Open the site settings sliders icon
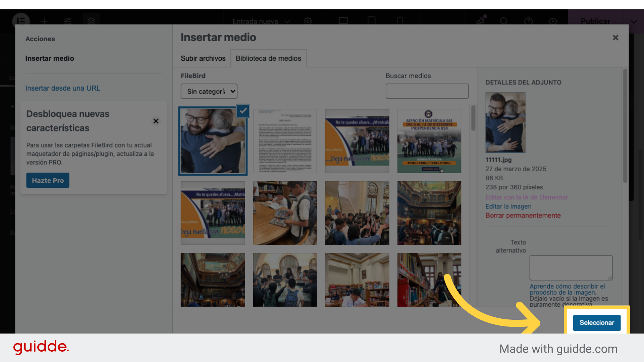Viewport: 644px width, 362px height. [x=68, y=21]
